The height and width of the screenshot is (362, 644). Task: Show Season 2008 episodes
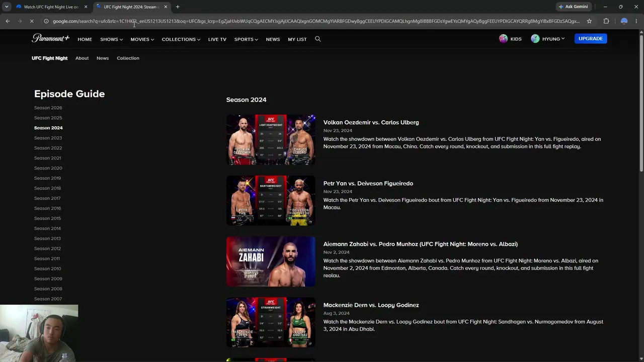48,289
